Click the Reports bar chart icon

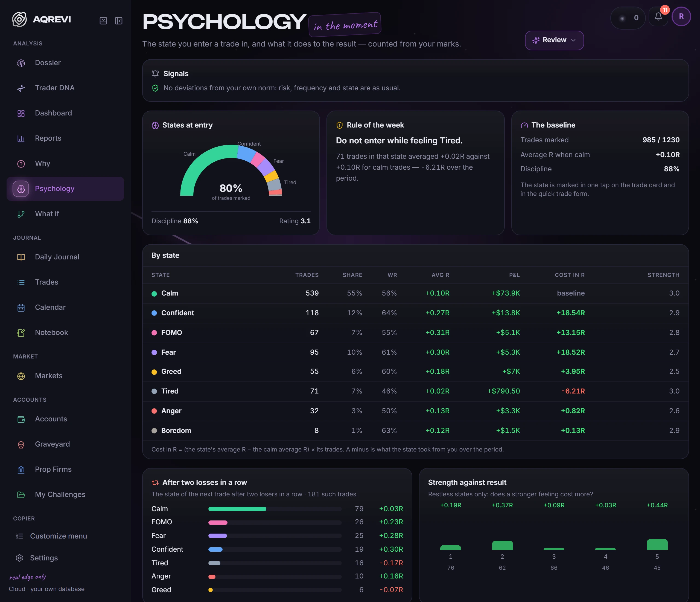[x=21, y=138]
